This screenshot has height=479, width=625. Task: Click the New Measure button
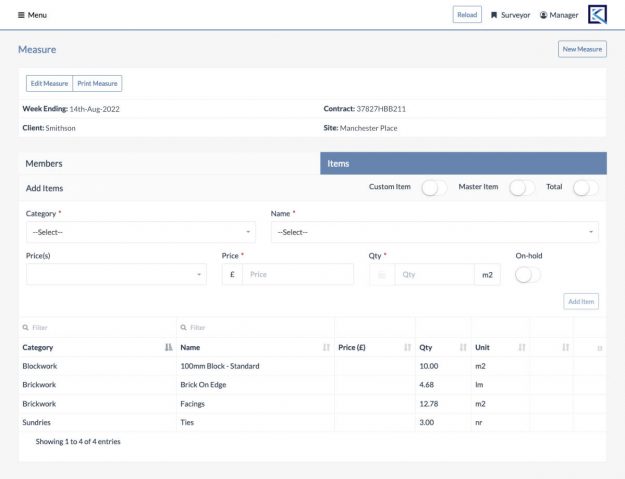[582, 49]
